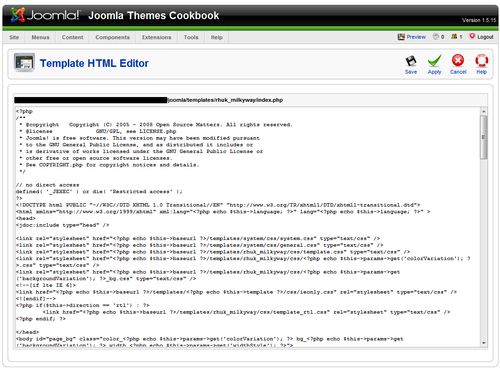
Task: Click the Joomla Themes Cookbook site title
Action: (154, 16)
